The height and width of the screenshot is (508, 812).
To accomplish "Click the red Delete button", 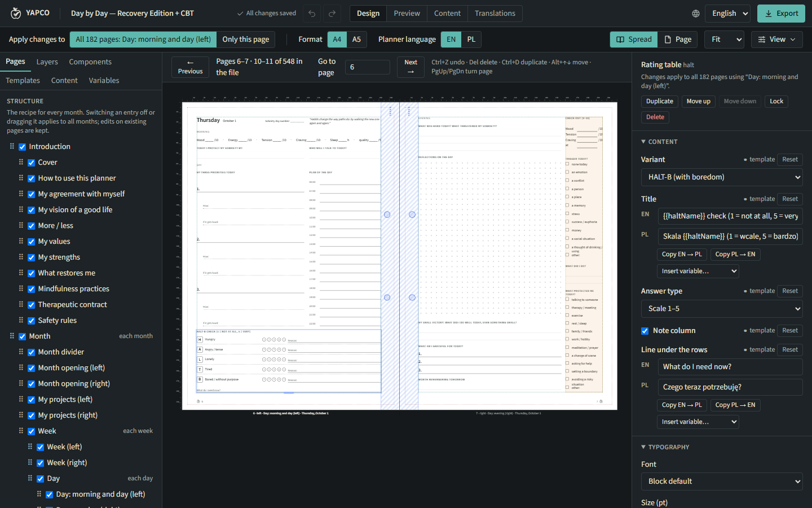I will tap(655, 117).
